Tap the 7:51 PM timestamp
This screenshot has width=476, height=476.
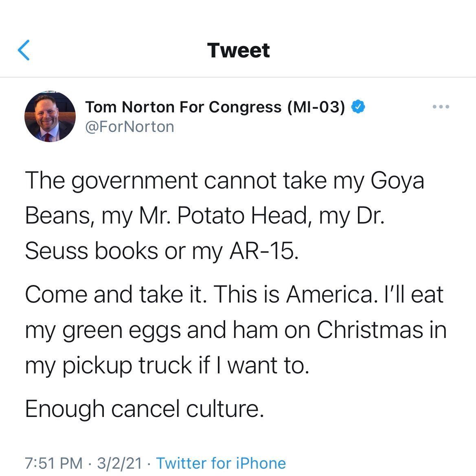[54, 463]
